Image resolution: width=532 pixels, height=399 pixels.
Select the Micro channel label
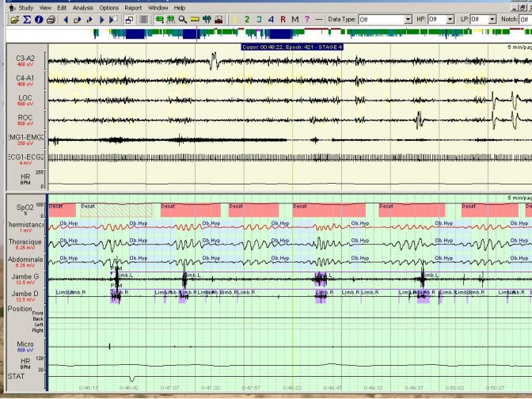click(x=25, y=344)
